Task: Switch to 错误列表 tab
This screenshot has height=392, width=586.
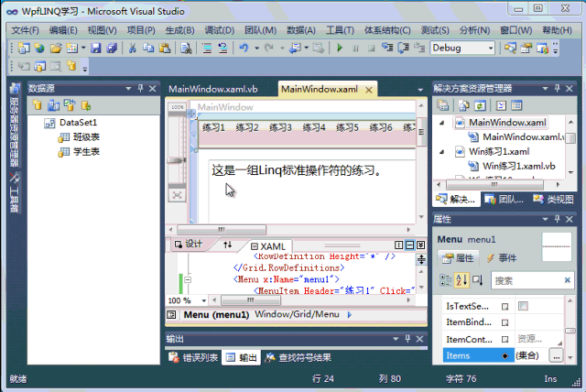Action: (193, 357)
